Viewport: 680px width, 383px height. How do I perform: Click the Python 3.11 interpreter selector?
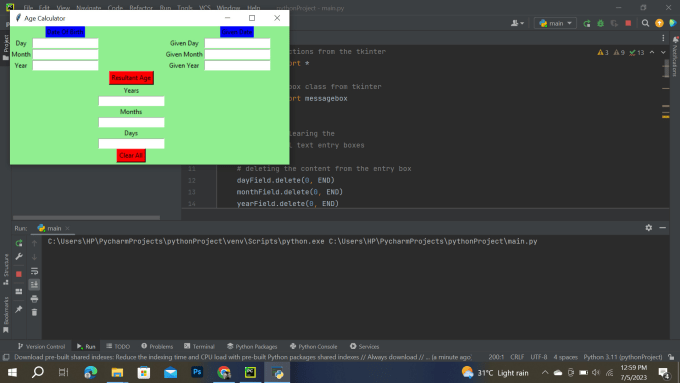(x=622, y=357)
